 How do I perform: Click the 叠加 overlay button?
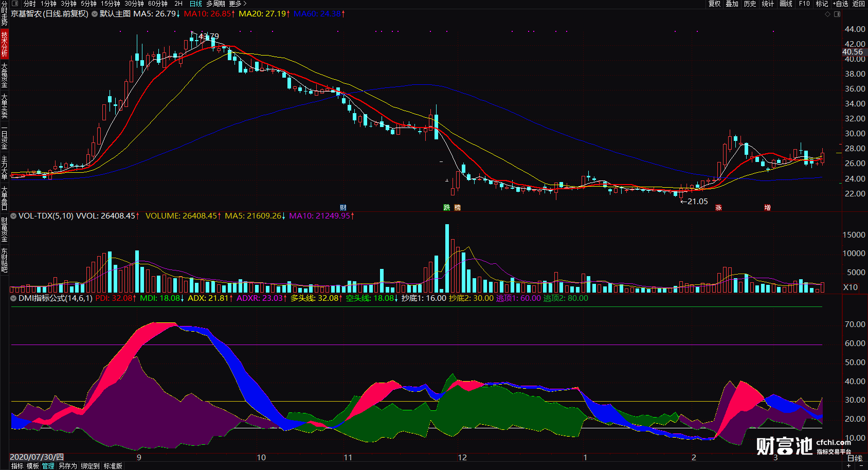coord(732,4)
